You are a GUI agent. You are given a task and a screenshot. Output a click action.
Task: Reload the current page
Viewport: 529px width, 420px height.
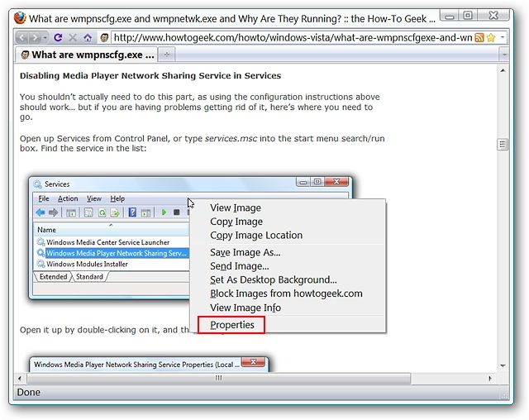(x=58, y=37)
